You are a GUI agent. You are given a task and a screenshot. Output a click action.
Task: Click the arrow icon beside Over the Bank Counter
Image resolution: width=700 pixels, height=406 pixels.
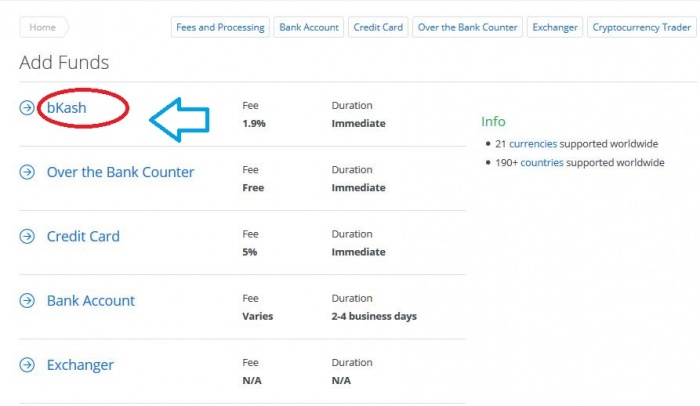pos(27,172)
